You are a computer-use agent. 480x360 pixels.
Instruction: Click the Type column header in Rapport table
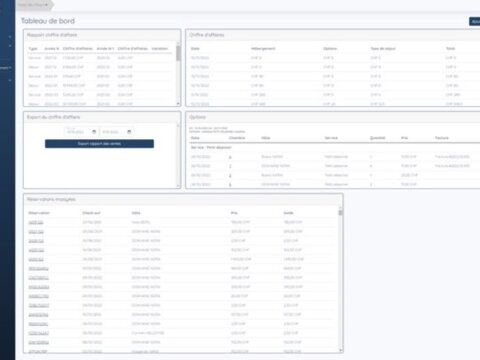coord(33,49)
